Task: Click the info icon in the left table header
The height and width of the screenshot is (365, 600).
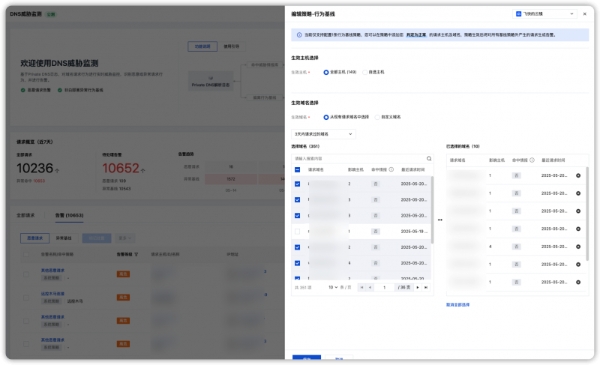Action: point(391,169)
